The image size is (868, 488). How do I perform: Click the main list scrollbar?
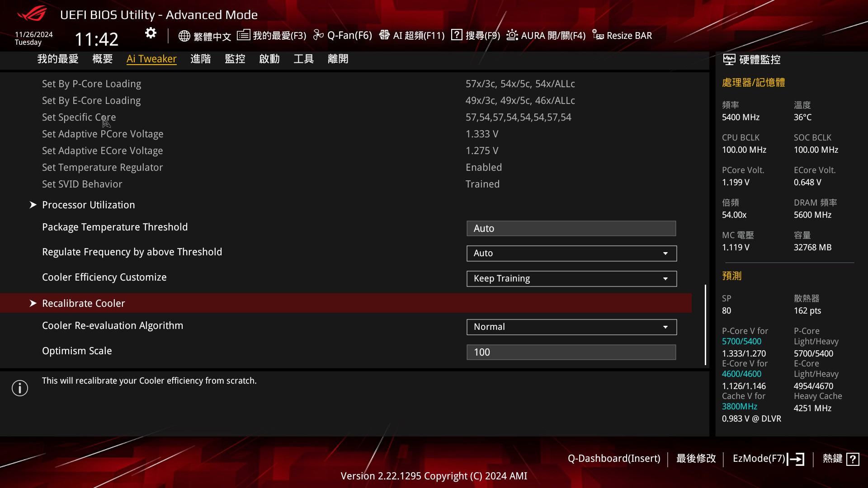pos(705,324)
